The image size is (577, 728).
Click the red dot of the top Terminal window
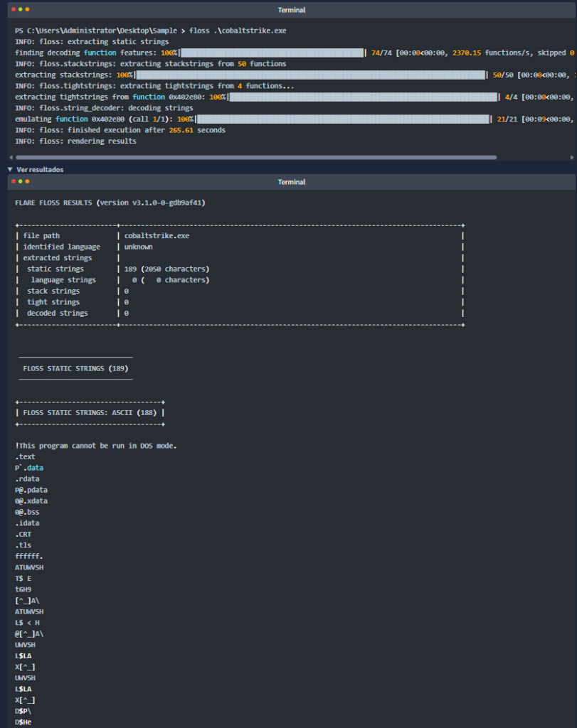pos(14,9)
